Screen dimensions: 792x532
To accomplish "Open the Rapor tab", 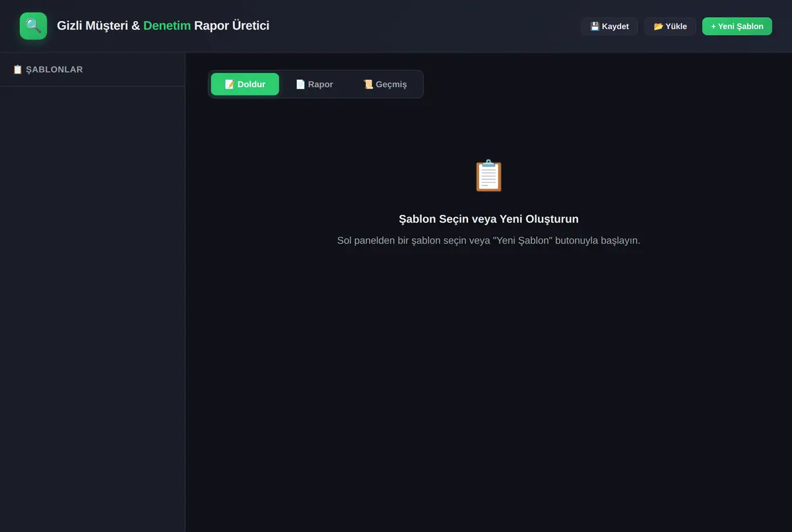I will click(x=314, y=84).
